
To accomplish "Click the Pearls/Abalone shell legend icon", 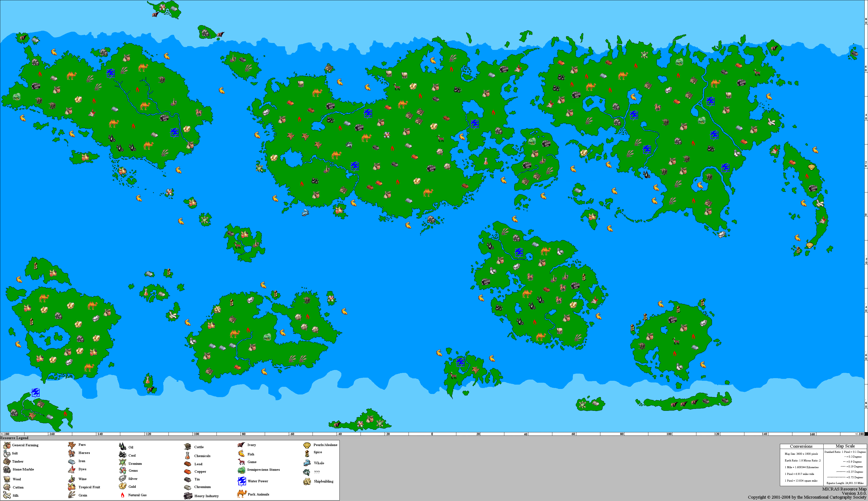I will pyautogui.click(x=307, y=445).
